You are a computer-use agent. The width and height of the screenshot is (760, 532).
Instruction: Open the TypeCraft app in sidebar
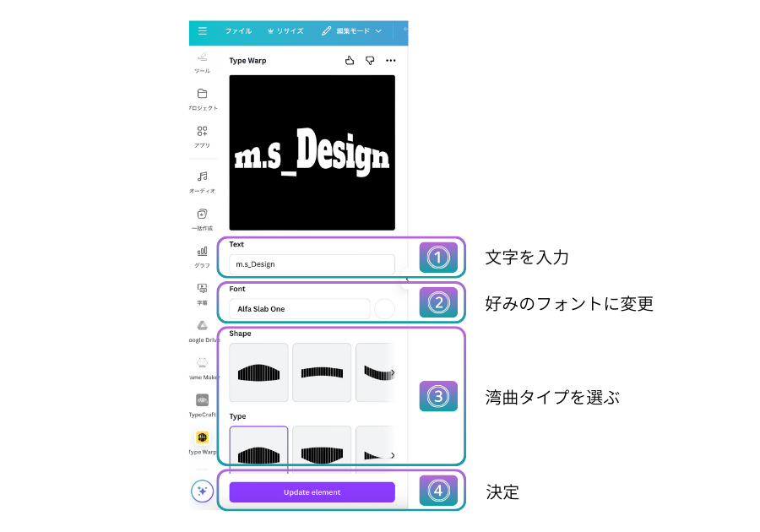coord(203,404)
